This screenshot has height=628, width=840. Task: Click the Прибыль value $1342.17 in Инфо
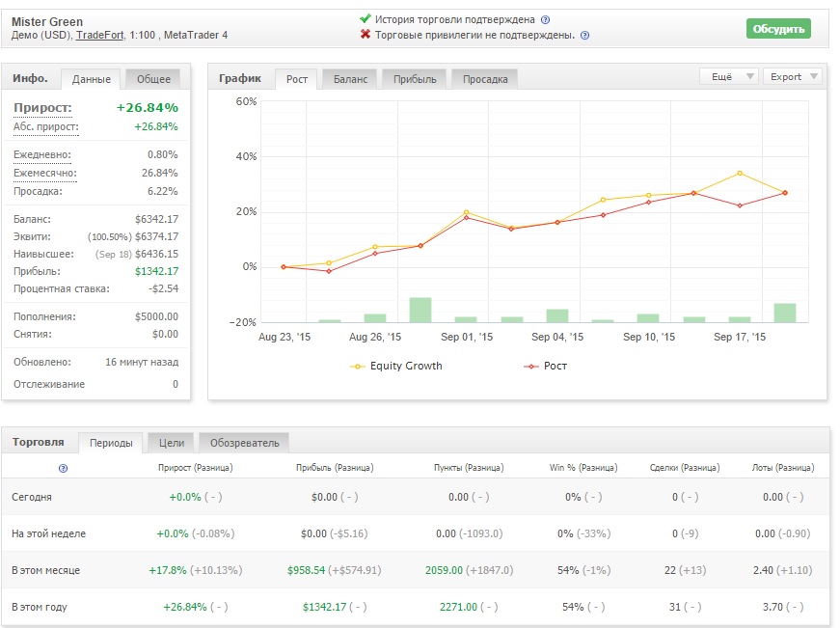156,271
